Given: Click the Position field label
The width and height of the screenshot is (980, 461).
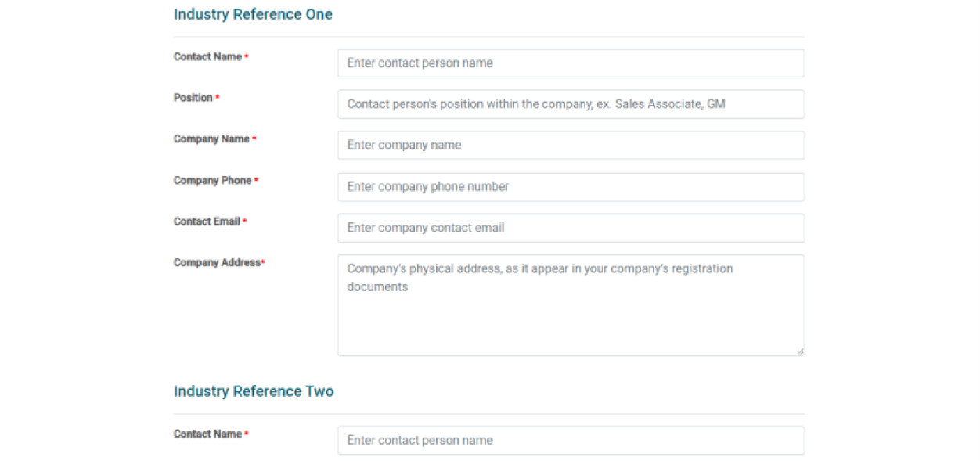Looking at the screenshot, I should (x=193, y=98).
